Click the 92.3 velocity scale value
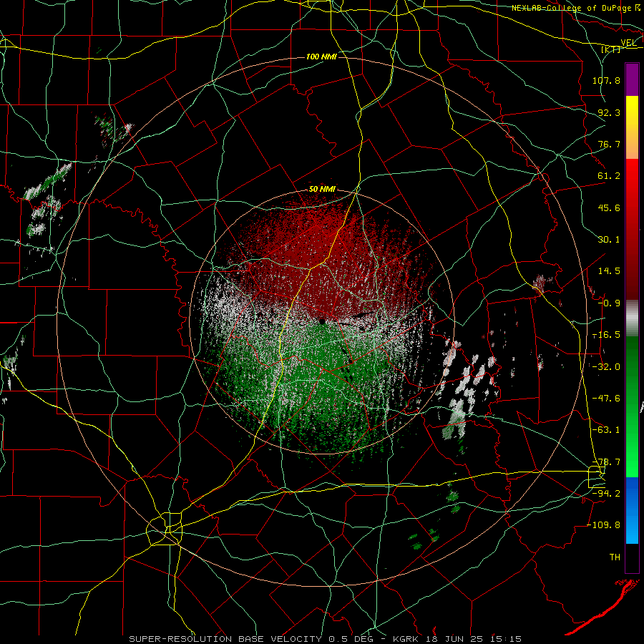 click(x=609, y=112)
